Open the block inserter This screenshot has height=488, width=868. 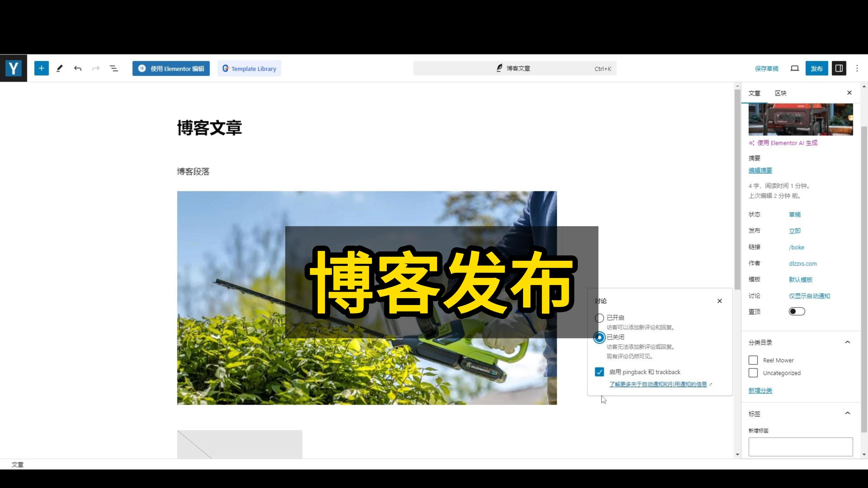tap(41, 68)
